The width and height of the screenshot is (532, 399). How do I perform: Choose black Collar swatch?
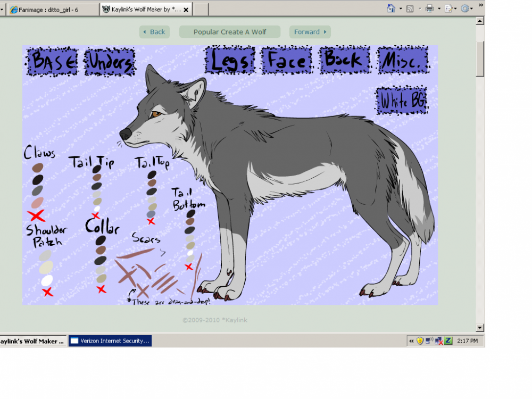101,240
